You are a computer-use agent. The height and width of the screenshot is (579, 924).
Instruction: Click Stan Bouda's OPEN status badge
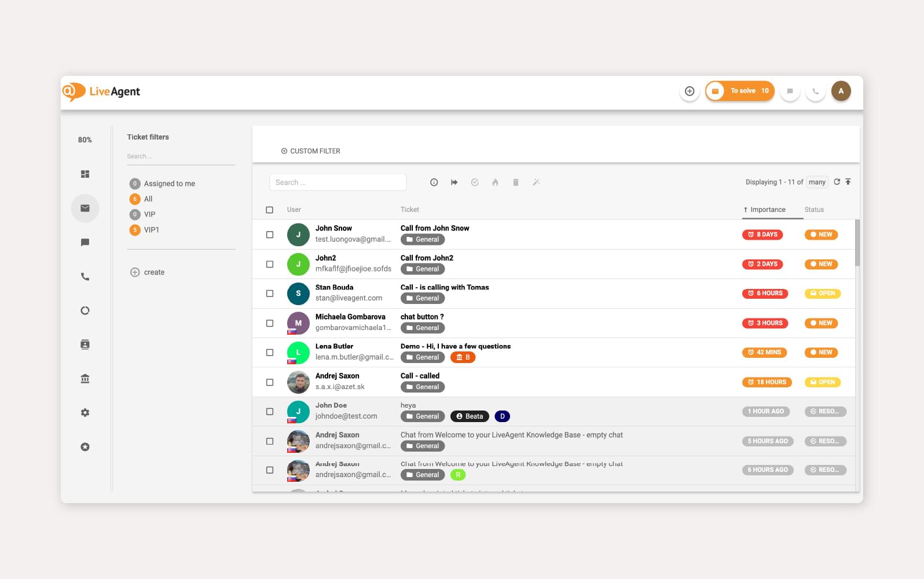(x=822, y=294)
